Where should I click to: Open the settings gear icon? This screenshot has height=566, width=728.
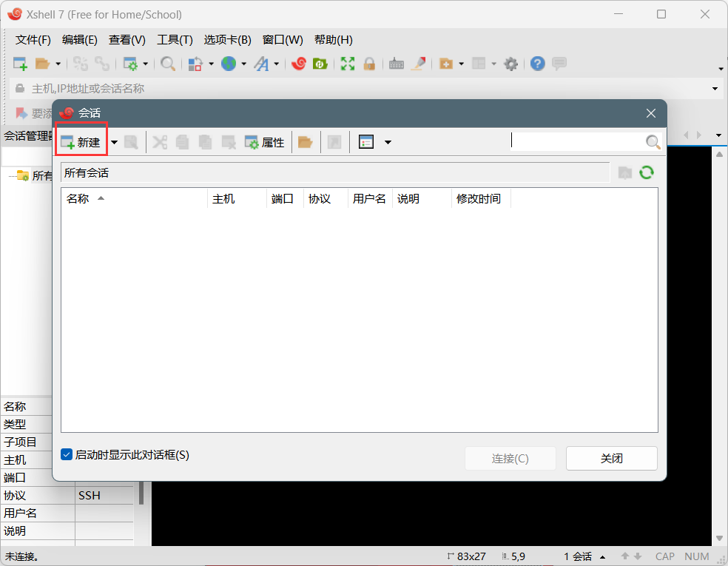(x=510, y=64)
